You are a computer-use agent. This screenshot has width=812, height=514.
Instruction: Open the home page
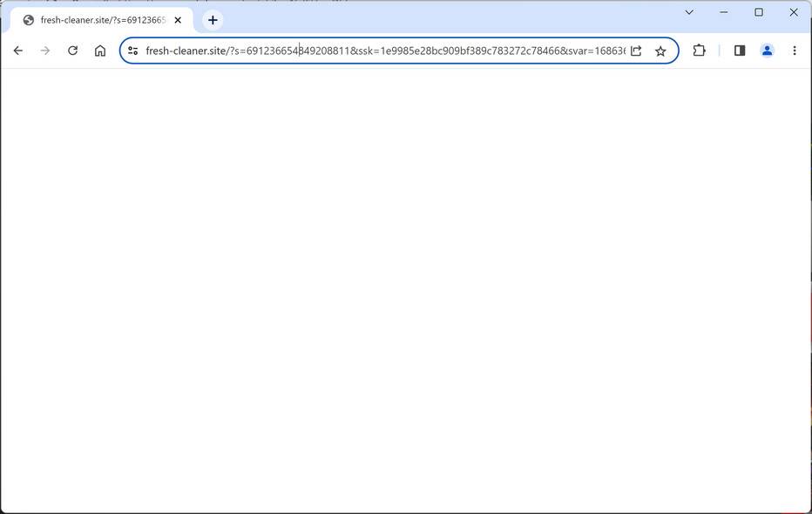tap(100, 51)
